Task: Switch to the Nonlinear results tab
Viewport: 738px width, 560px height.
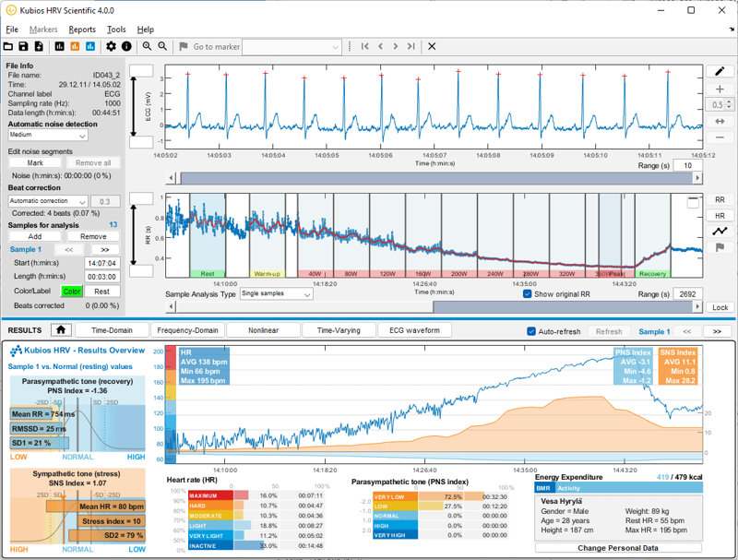Action: (x=264, y=330)
